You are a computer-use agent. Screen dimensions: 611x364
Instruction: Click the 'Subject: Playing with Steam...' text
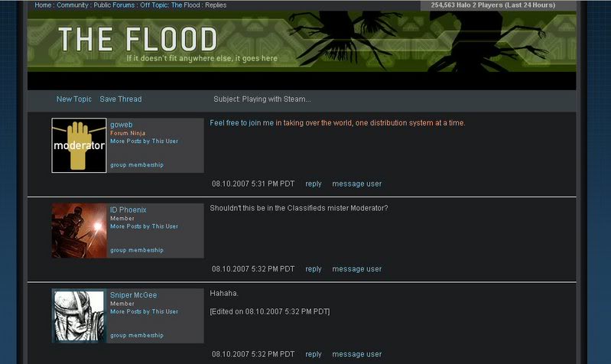262,99
